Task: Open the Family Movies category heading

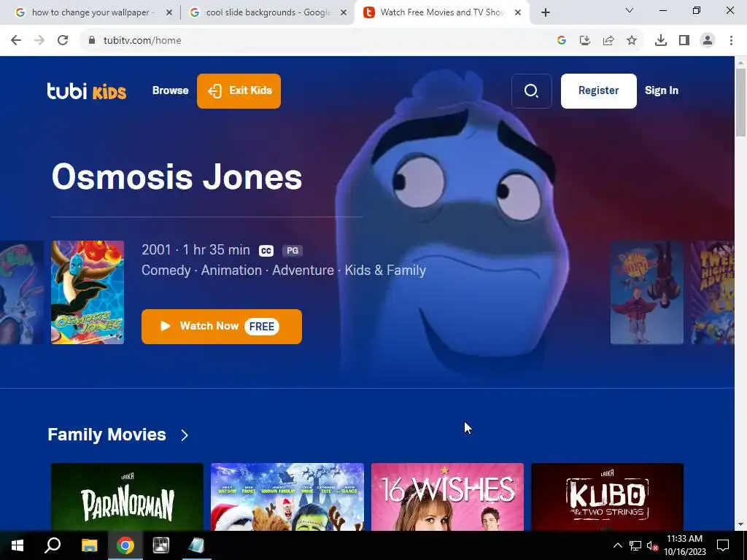Action: (x=107, y=435)
